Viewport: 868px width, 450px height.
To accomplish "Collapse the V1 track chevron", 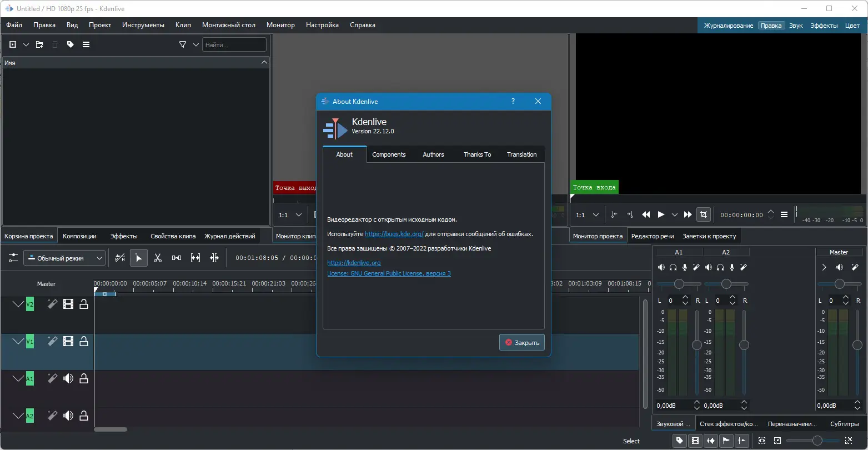I will (x=18, y=341).
